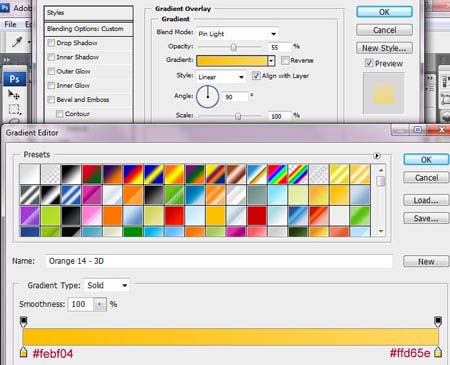Select the Move tool
Screen dimensions: 450x365
14,95
